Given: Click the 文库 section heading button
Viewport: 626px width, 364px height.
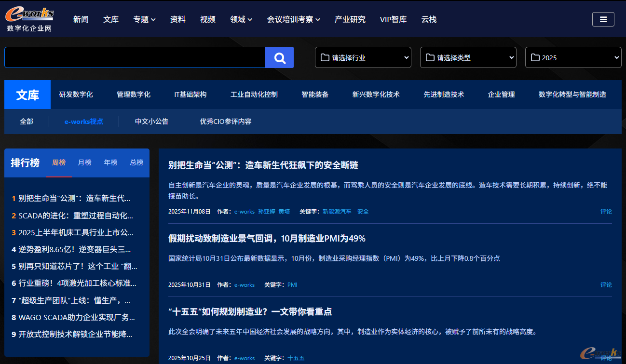Looking at the screenshot, I should (27, 94).
